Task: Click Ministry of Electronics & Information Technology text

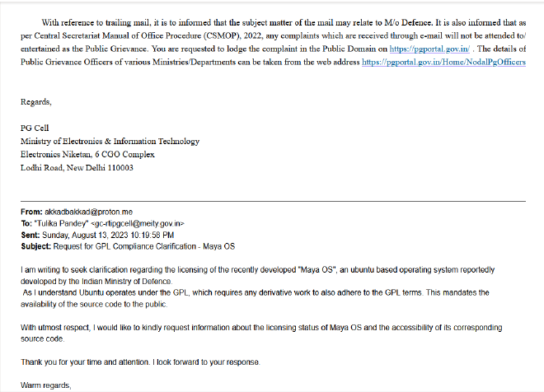Action: pos(110,142)
